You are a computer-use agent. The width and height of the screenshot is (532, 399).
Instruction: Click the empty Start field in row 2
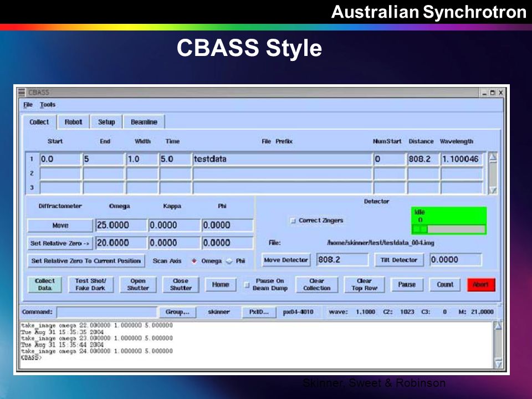point(60,173)
